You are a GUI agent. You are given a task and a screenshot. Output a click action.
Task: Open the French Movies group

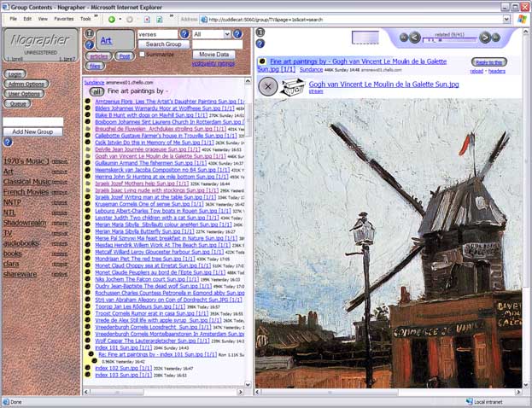26,192
